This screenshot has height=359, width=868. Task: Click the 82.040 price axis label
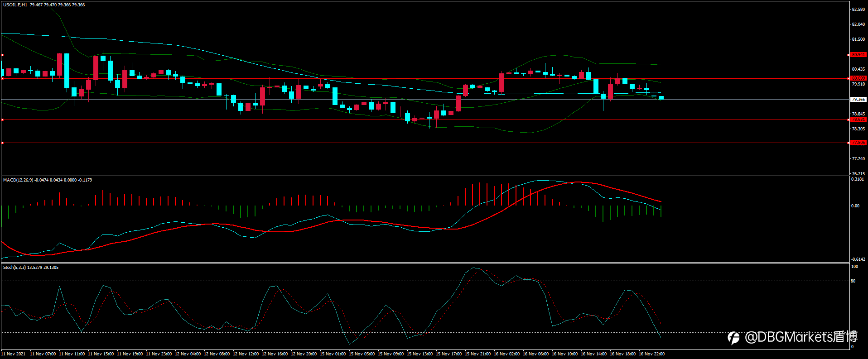tap(858, 24)
